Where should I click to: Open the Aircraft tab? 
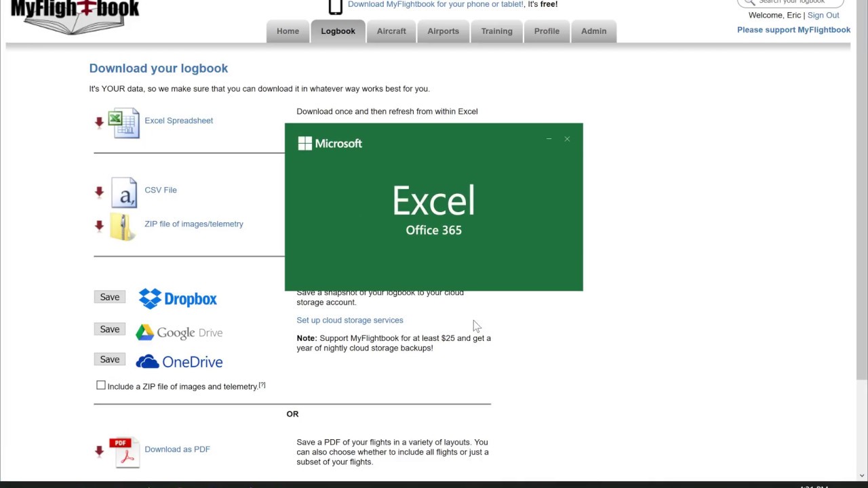[x=391, y=31]
